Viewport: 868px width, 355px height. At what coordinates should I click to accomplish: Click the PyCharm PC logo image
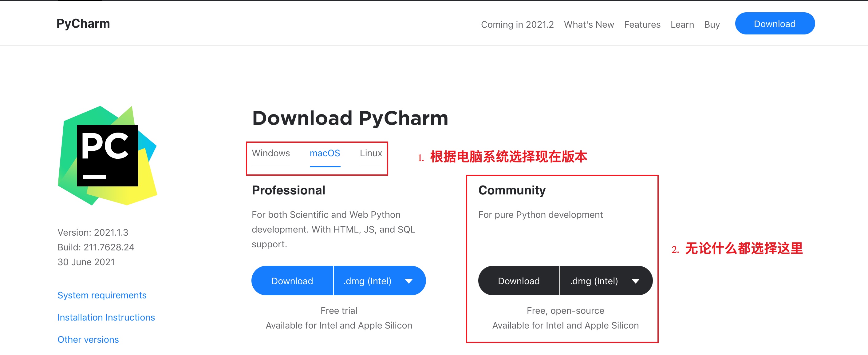pos(107,155)
